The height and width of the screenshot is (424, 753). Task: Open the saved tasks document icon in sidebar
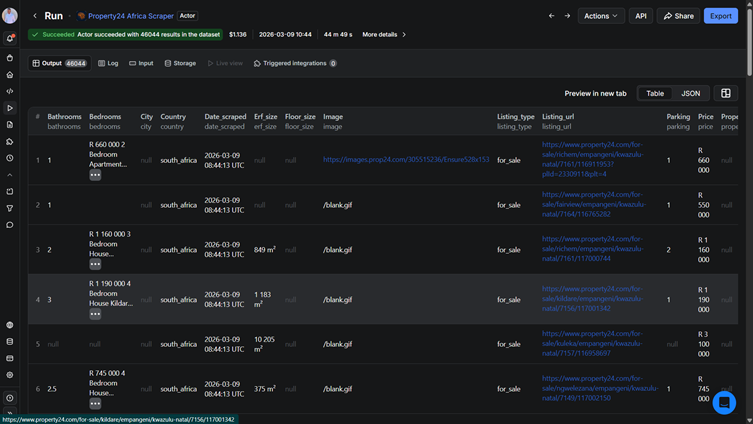click(x=10, y=125)
